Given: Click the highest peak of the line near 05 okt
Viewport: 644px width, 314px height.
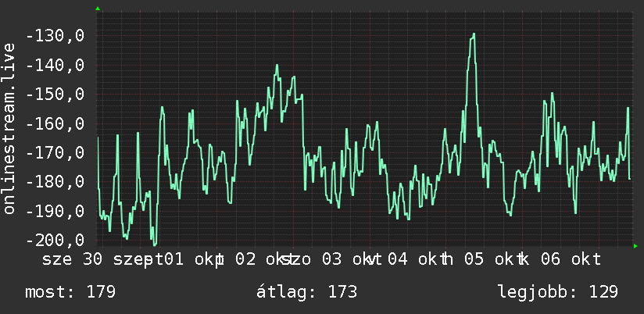Looking at the screenshot, I should pos(474,34).
